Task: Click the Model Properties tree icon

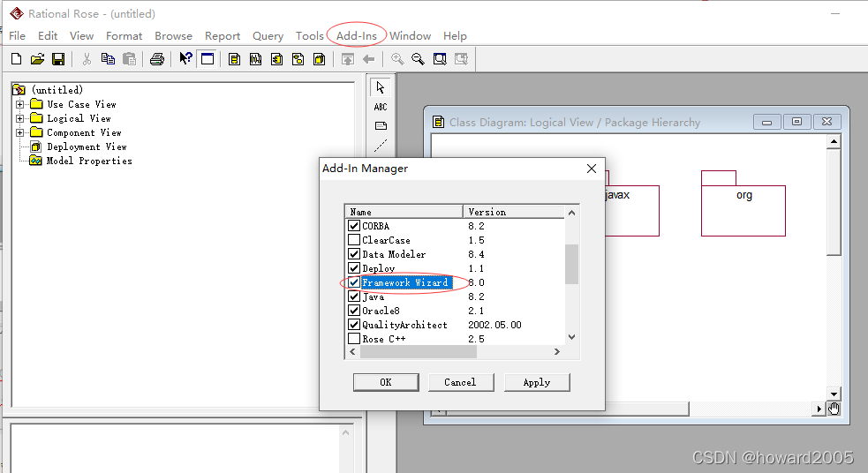Action: [35, 161]
